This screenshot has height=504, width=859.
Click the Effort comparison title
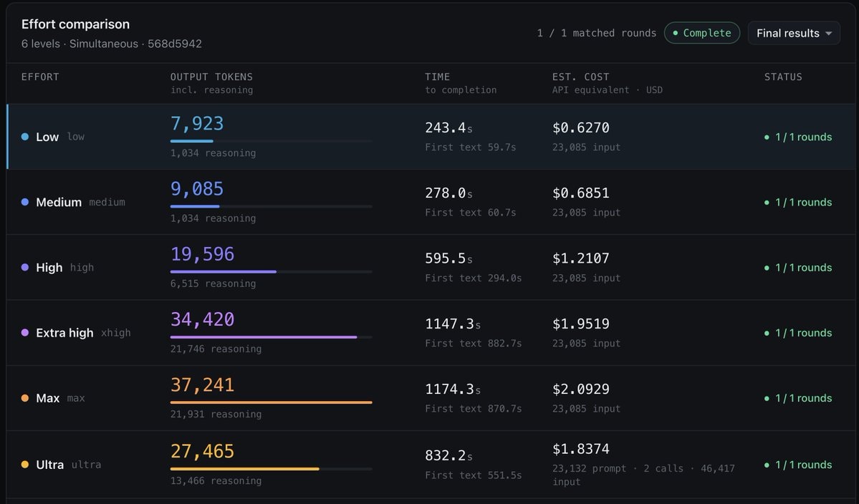(x=76, y=24)
